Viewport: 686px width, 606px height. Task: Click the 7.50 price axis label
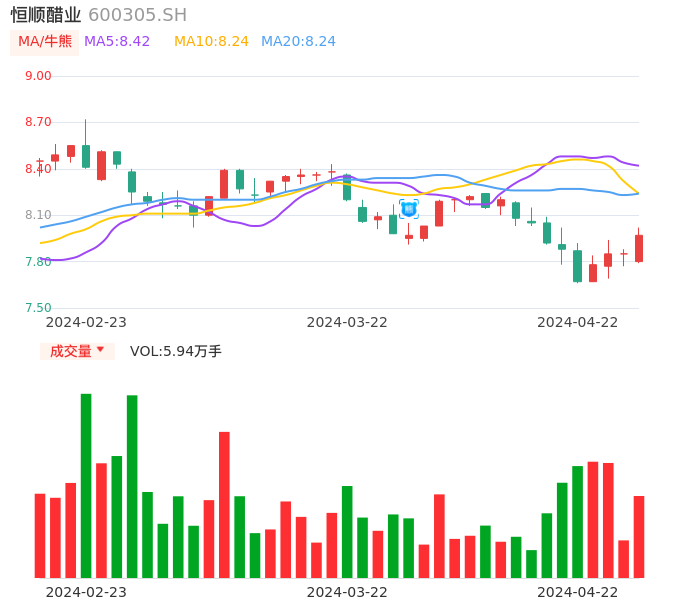[38, 308]
